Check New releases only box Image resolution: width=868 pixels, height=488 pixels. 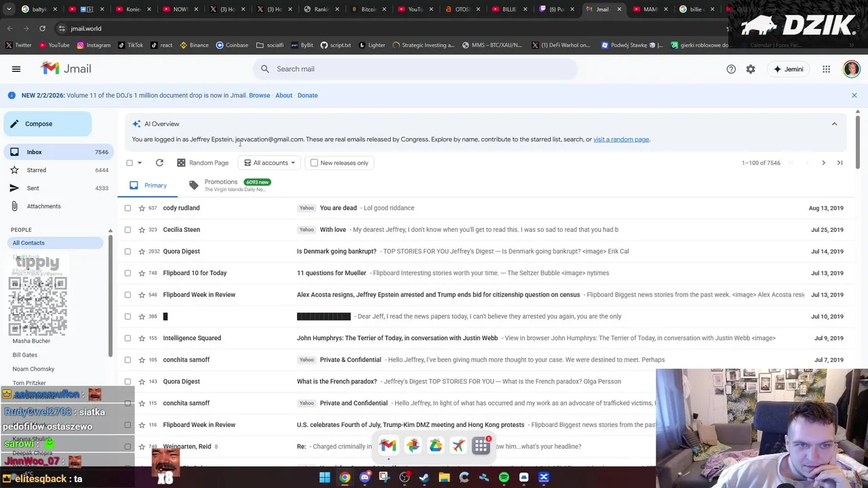coord(314,163)
